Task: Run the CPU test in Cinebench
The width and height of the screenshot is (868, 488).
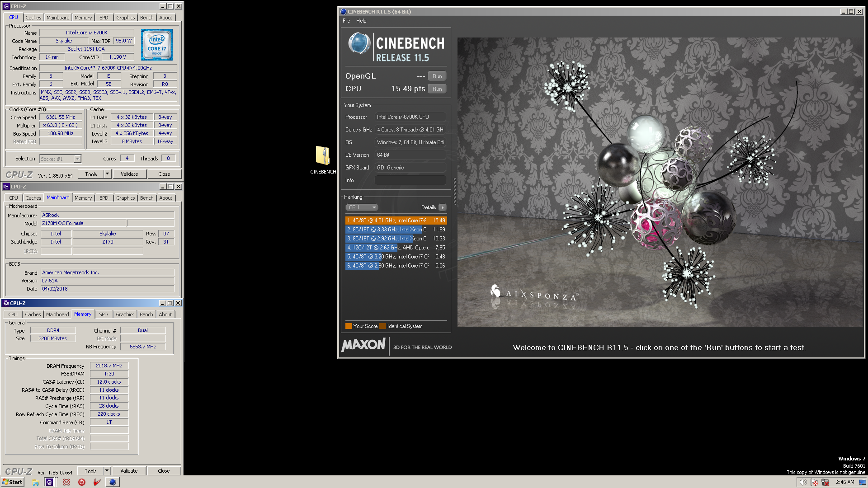Action: 437,89
